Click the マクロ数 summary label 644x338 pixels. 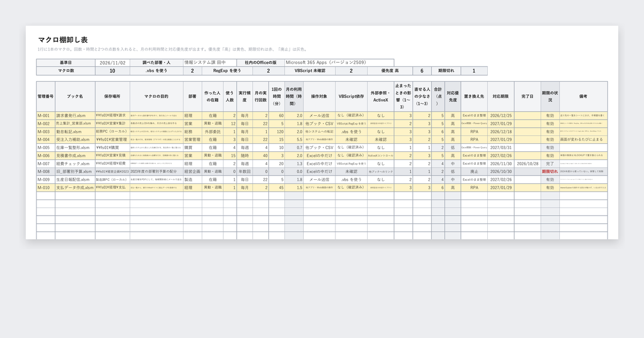[x=65, y=71]
